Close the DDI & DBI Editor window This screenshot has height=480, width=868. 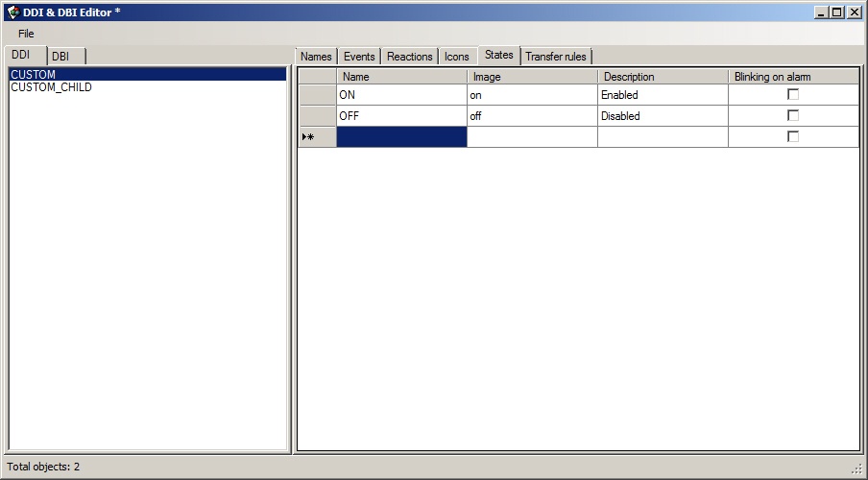click(x=855, y=12)
